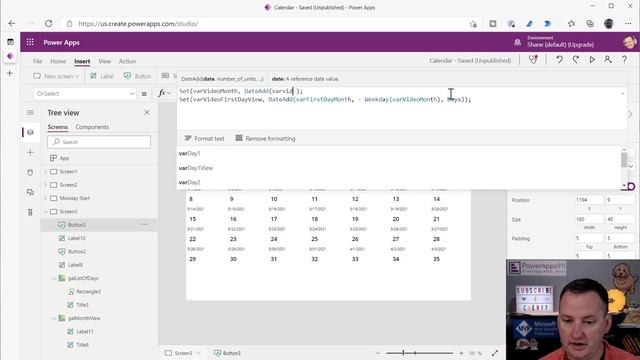Open the Power Apps waffle app launcher
The height and width of the screenshot is (360, 640).
point(30,42)
